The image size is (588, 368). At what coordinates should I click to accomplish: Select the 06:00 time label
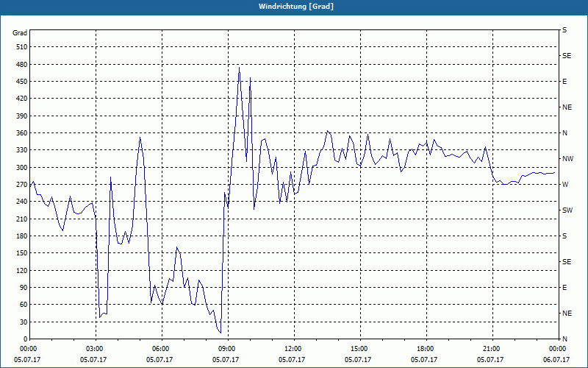pyautogui.click(x=162, y=349)
